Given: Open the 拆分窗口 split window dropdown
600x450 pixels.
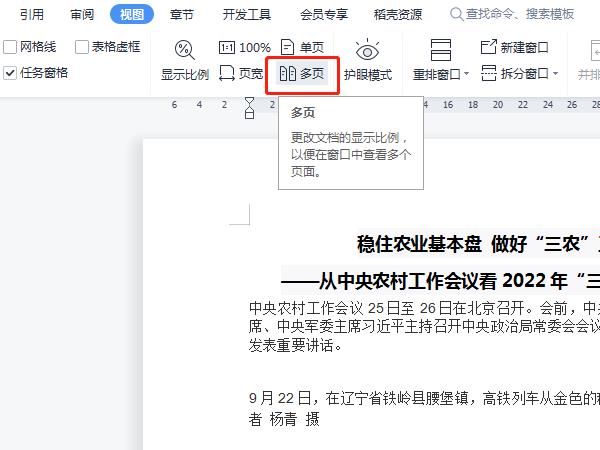Looking at the screenshot, I should pos(519,73).
